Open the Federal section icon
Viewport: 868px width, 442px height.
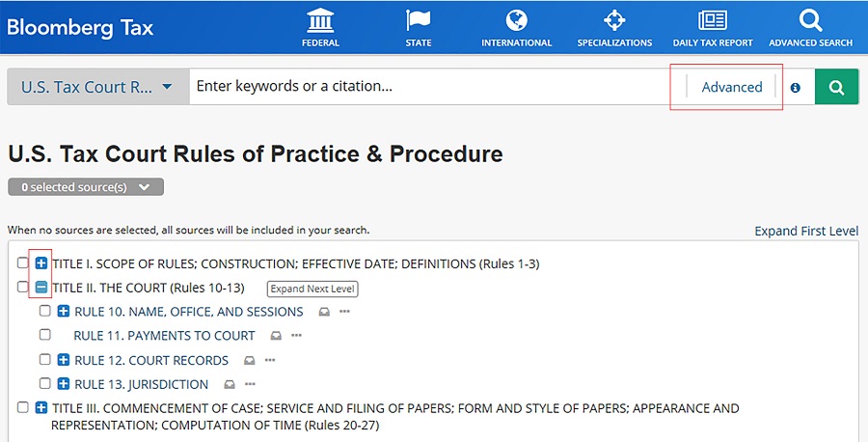(320, 21)
